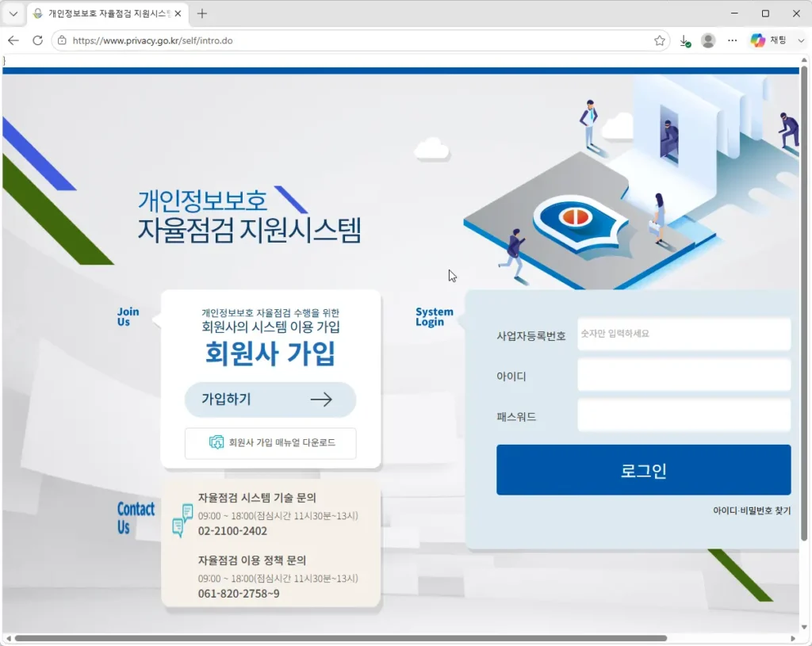Click the browser back arrow
Viewport: 812px width, 646px height.
(13, 40)
